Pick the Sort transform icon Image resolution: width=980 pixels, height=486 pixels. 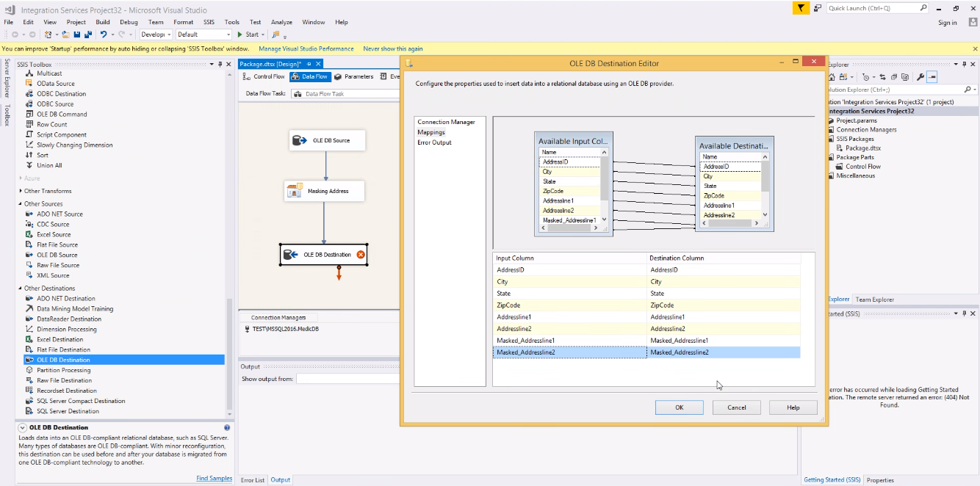(29, 156)
